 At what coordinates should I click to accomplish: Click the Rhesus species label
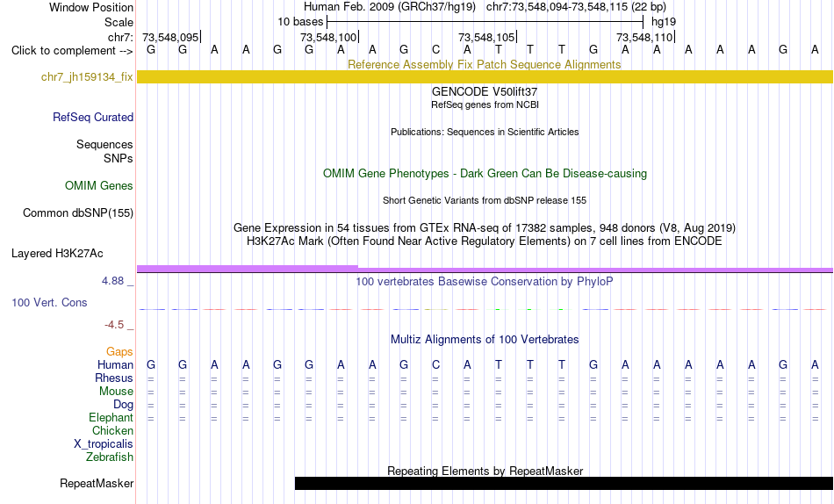click(x=114, y=378)
